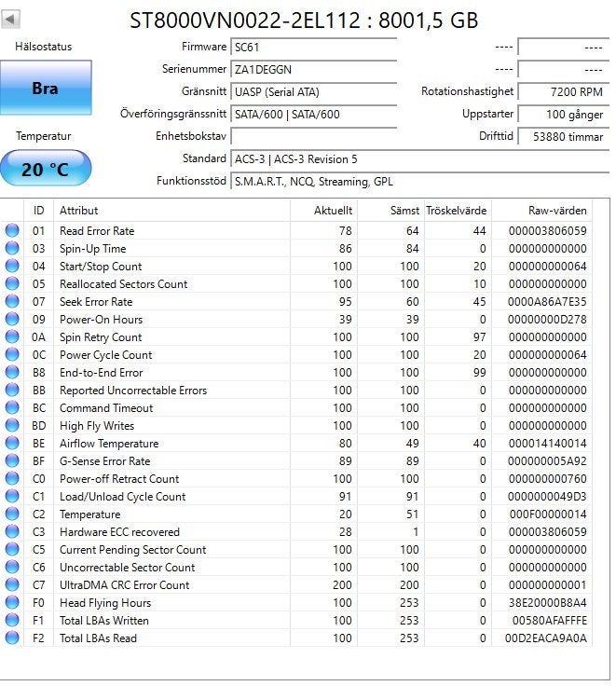616x686 pixels.
Task: Click the status orb for Hardware ECC recovered
Action: [x=12, y=531]
